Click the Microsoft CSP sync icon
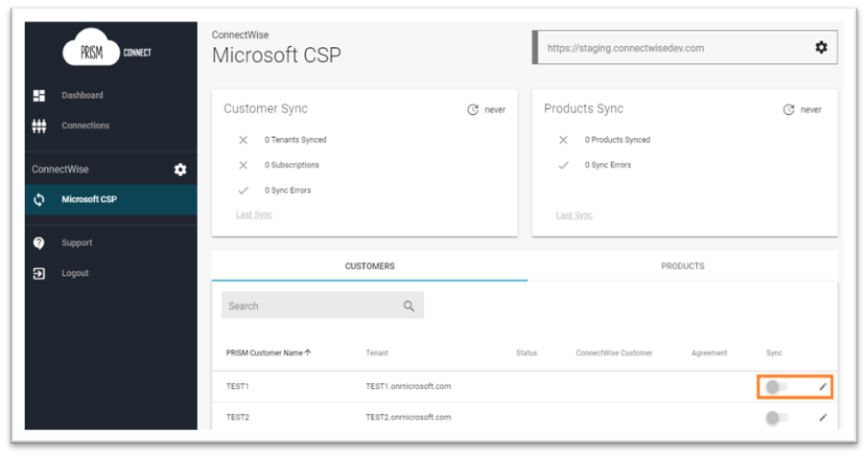The image size is (868, 457). click(x=39, y=199)
